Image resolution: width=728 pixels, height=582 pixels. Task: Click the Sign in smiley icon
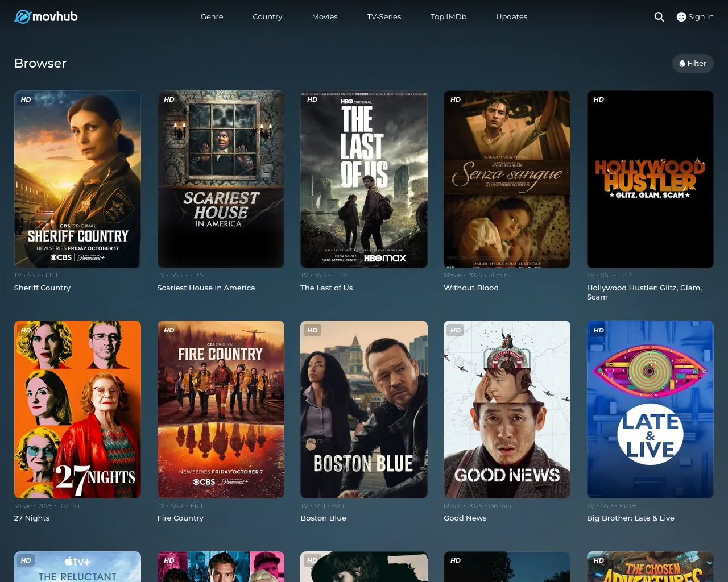click(x=681, y=17)
